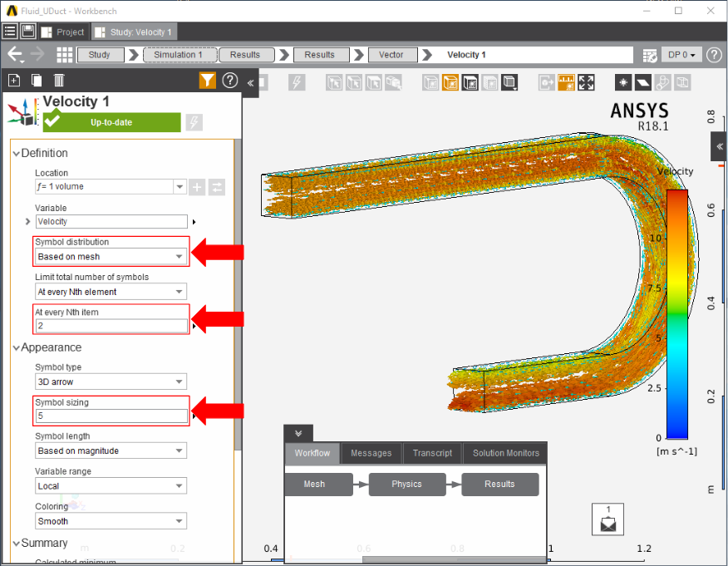Open the DP 0 dropdown
Viewport: 728px width, 566px height.
pyautogui.click(x=681, y=55)
